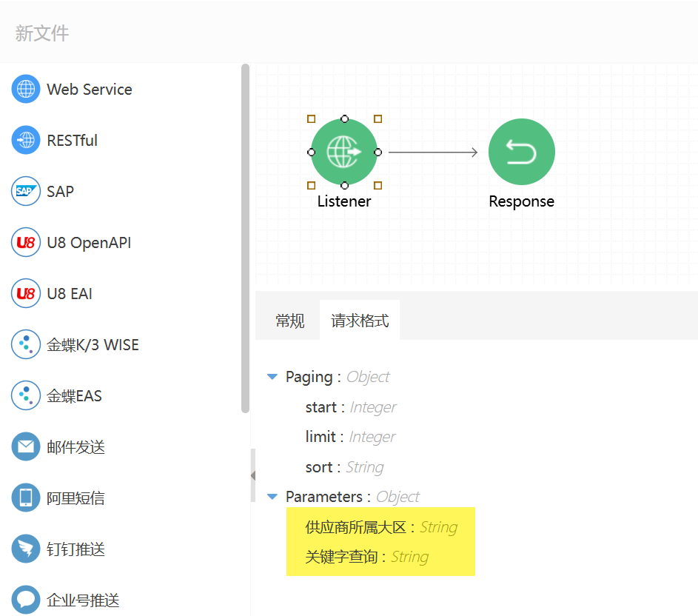698x616 pixels.
Task: Select the Response node on the canvas
Action: coord(521,152)
